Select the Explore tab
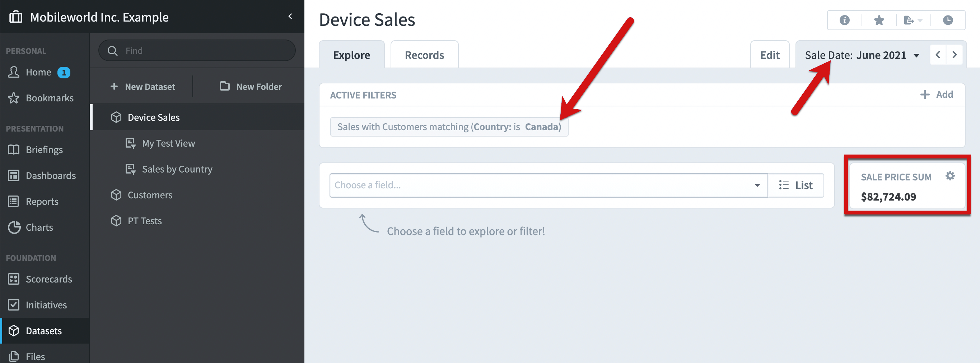 [x=351, y=55]
